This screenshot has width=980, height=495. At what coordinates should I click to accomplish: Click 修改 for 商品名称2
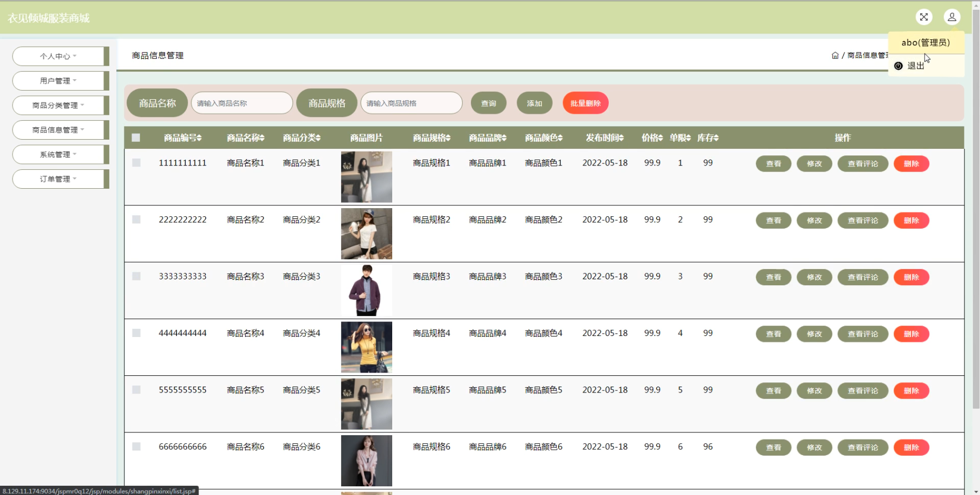(815, 221)
